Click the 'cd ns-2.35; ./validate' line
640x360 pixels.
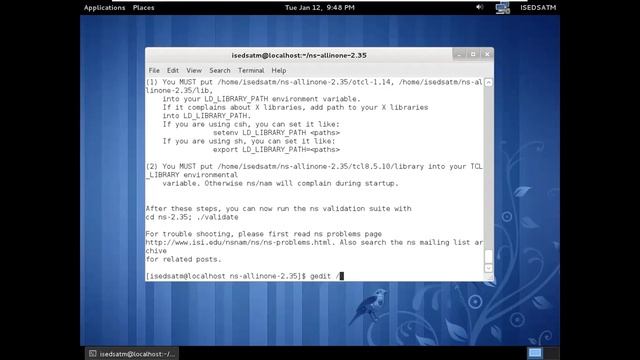[192, 217]
